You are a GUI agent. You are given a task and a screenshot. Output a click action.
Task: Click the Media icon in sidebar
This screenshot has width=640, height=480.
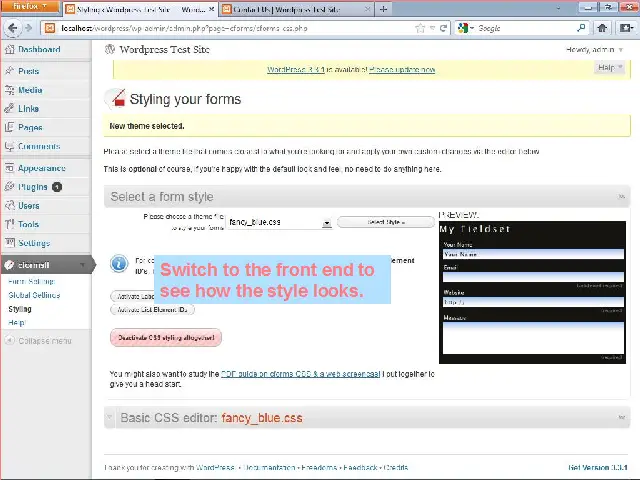[x=9, y=90]
